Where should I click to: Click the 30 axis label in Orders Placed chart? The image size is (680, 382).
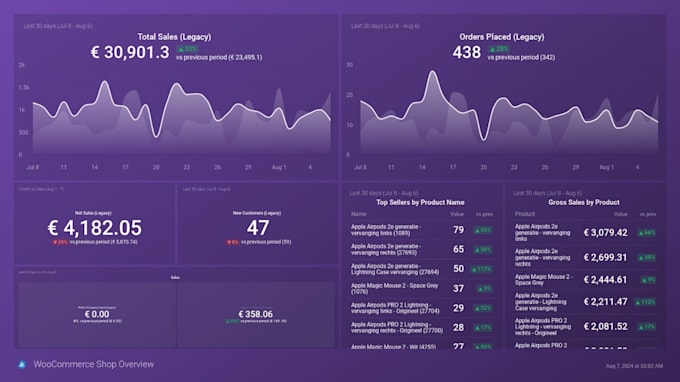349,65
